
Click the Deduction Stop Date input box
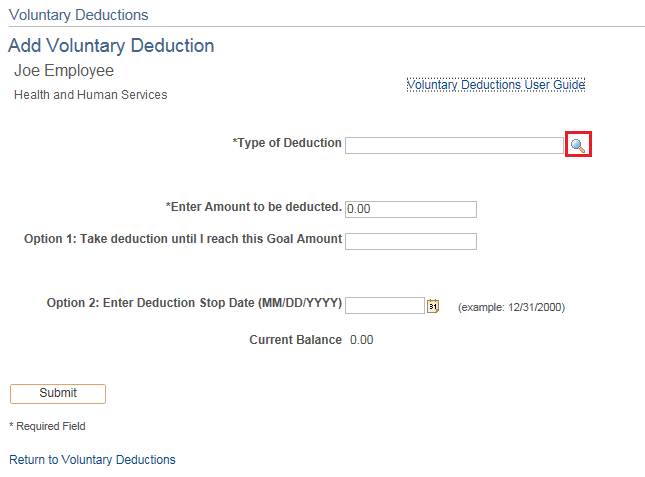coord(385,305)
